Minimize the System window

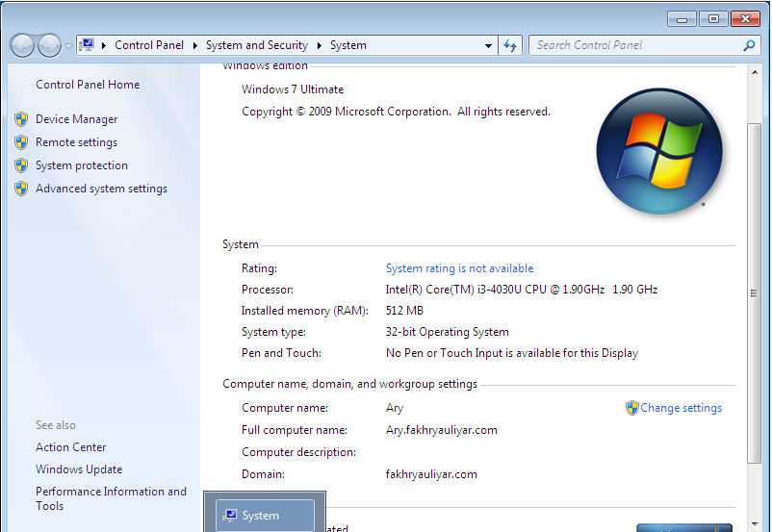tap(682, 19)
